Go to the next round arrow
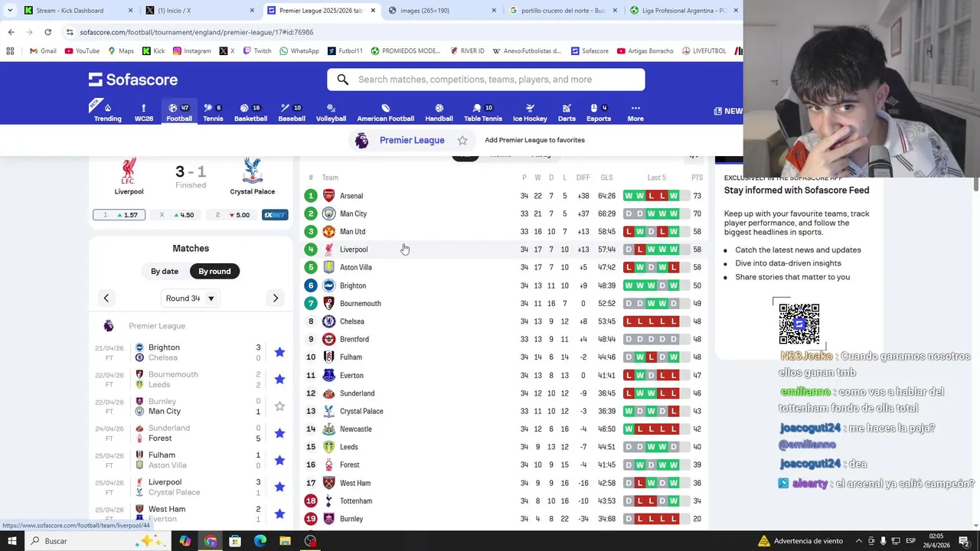The image size is (980, 551). [x=276, y=298]
